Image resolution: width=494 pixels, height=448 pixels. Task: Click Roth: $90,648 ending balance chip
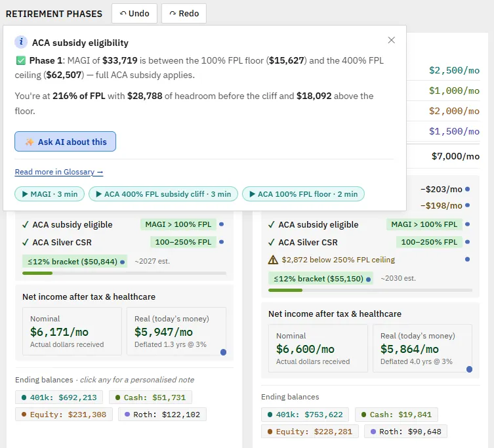(x=406, y=432)
